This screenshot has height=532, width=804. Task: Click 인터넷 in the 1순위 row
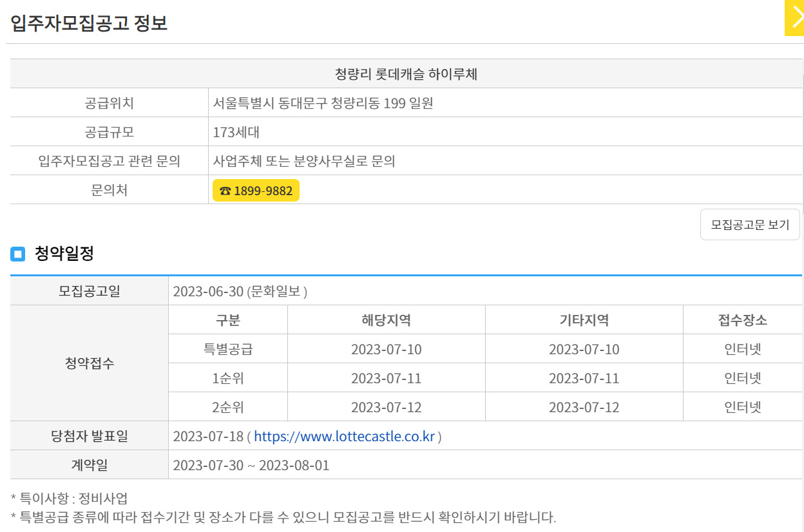[x=743, y=378]
